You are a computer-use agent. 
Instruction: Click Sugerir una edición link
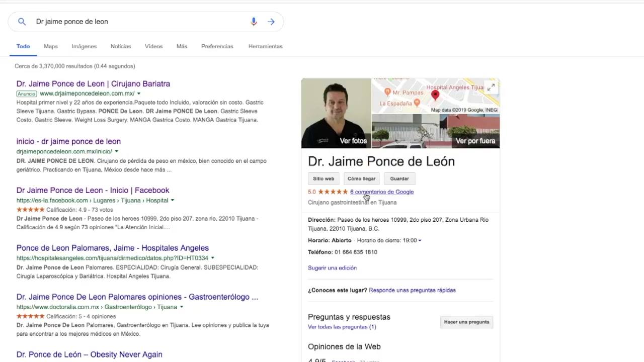(x=332, y=268)
